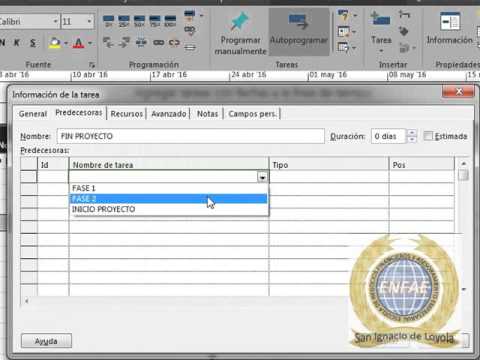Screen dimensions: 480x360
Task: Insert a summary task
Action: [404, 14]
